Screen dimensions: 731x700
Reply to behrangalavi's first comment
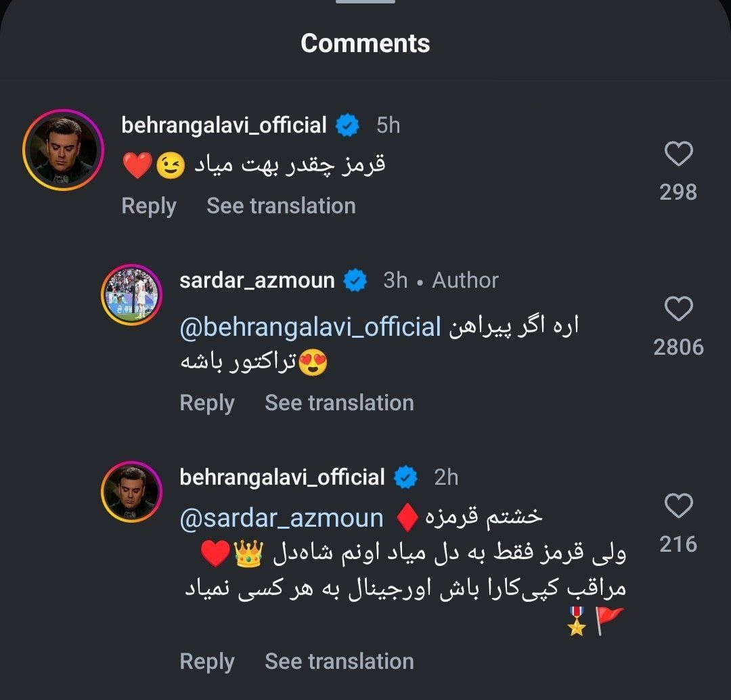148,206
